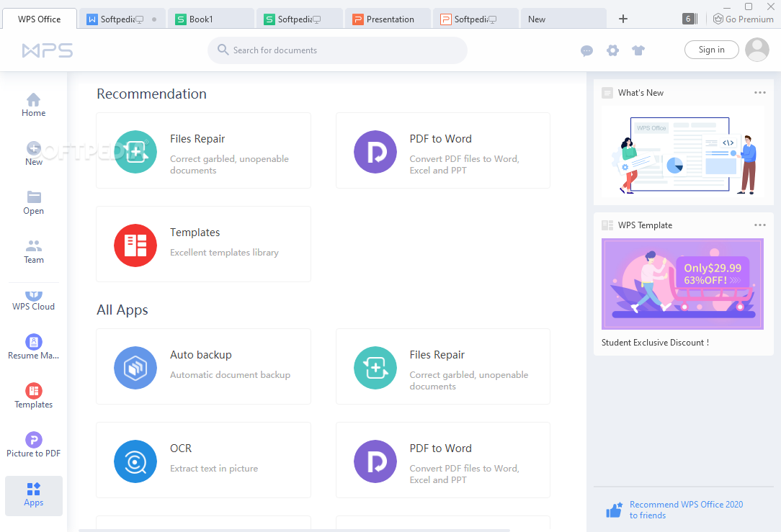
Task: Switch to the Softpedia presentation tab
Action: [x=476, y=19]
